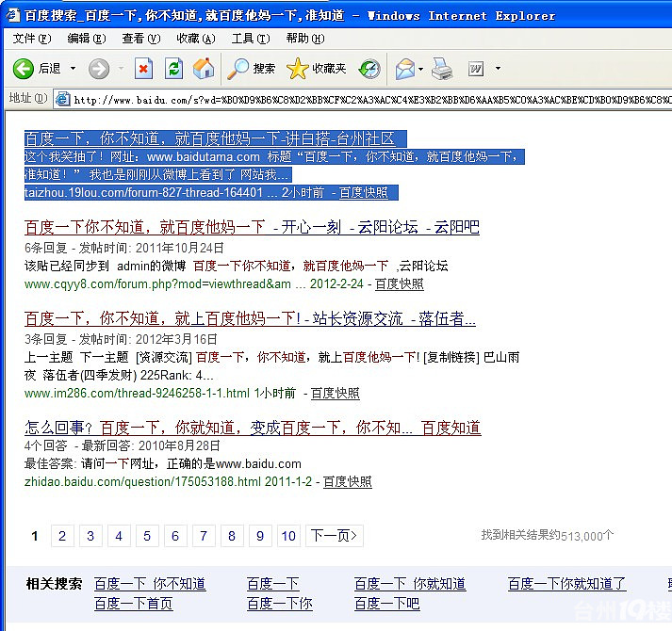This screenshot has height=631, width=672.
Task: Click the Mail envelope icon
Action: click(x=404, y=69)
